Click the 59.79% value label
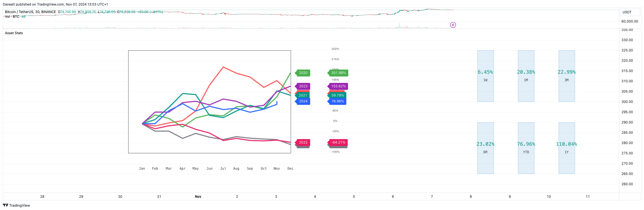The height and width of the screenshot is (210, 644). click(337, 95)
